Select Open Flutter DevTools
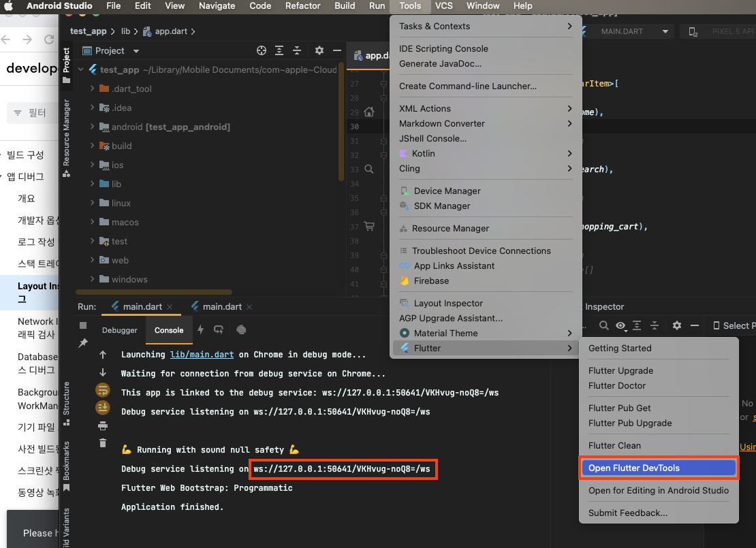Image resolution: width=756 pixels, height=548 pixels. (659, 468)
